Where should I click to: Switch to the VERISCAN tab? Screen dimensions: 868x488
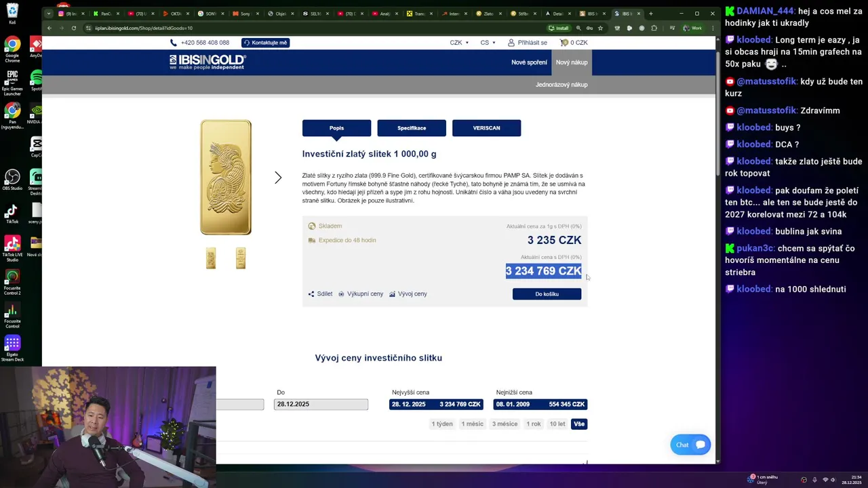486,128
